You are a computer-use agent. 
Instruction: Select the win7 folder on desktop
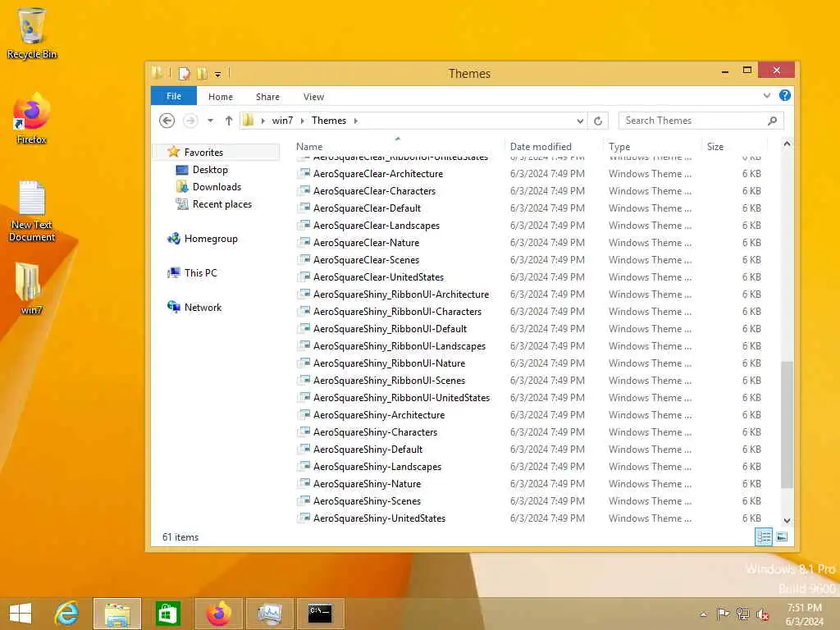pyautogui.click(x=30, y=288)
